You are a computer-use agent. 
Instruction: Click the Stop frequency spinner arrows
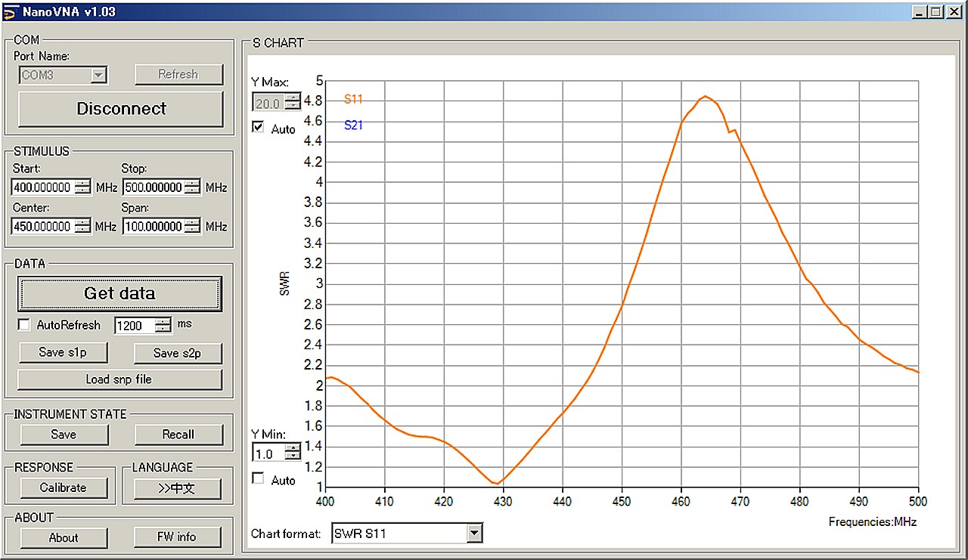193,187
